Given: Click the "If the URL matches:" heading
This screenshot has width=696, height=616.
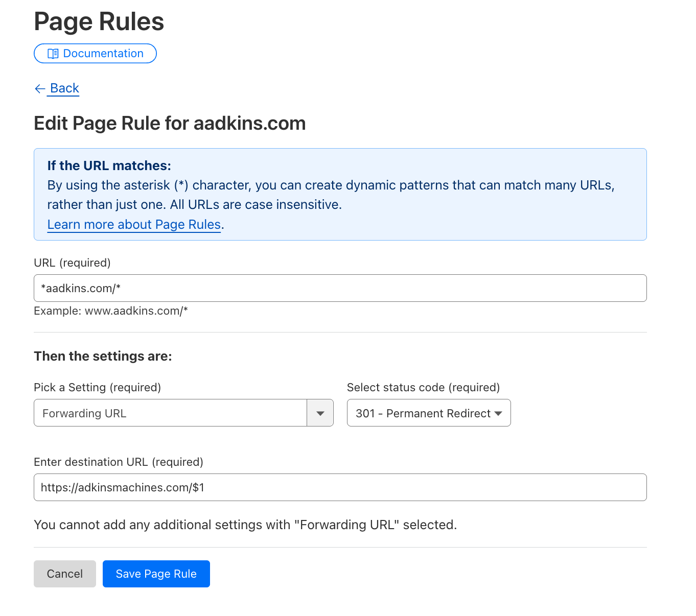Looking at the screenshot, I should (x=109, y=165).
